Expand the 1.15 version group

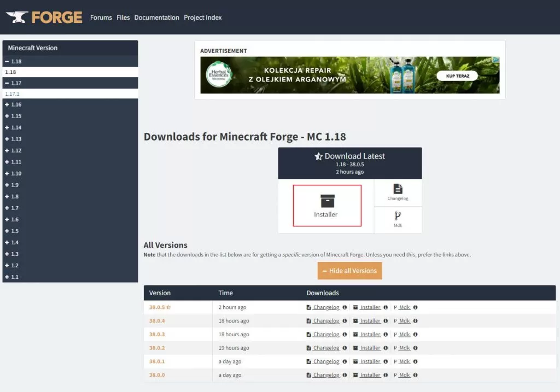point(70,116)
